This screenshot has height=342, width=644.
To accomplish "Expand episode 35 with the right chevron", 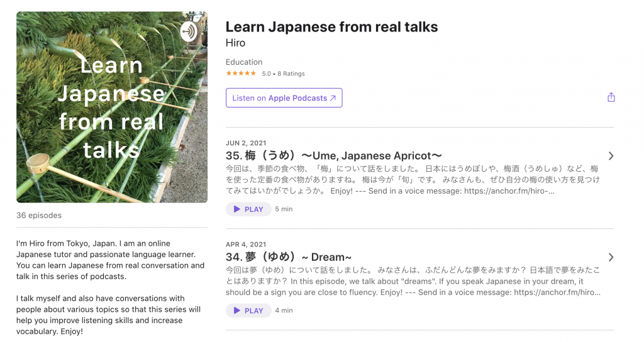I will click(x=611, y=156).
